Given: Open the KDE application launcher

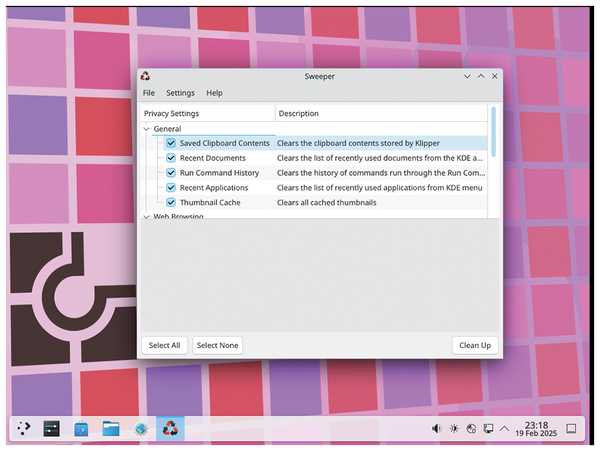Looking at the screenshot, I should [24, 428].
